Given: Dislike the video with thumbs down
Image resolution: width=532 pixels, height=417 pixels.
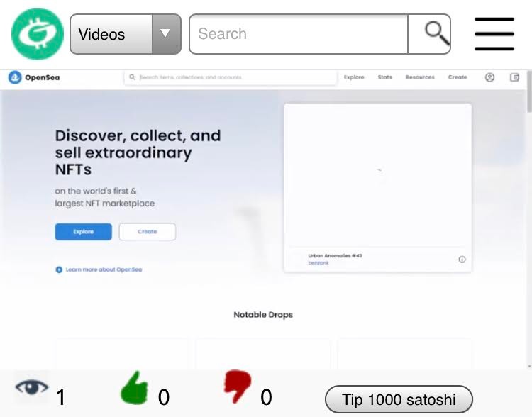Looking at the screenshot, I should click(x=238, y=387).
